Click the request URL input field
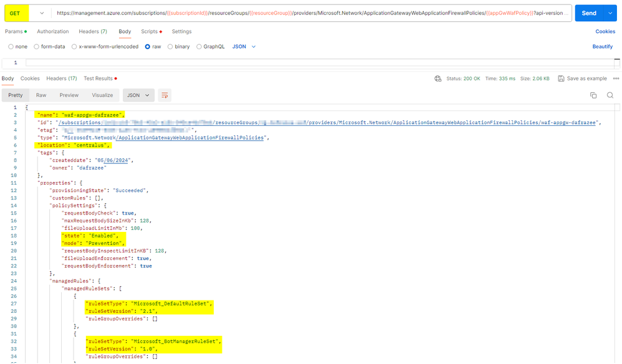Image resolution: width=622 pixels, height=364 pixels. [x=312, y=13]
